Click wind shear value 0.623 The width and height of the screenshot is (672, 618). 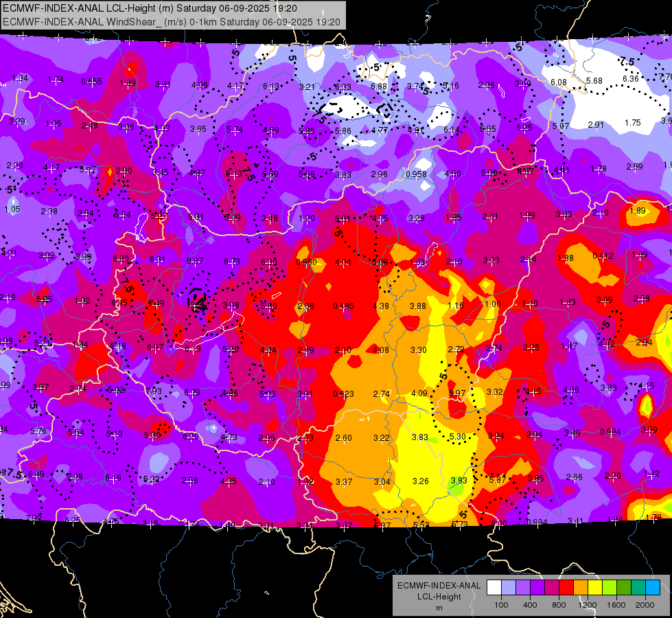[344, 393]
